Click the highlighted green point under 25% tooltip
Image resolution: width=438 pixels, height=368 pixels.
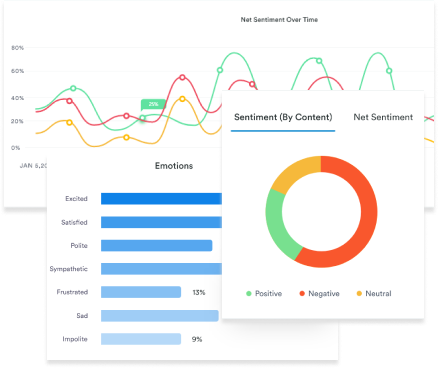(x=143, y=118)
